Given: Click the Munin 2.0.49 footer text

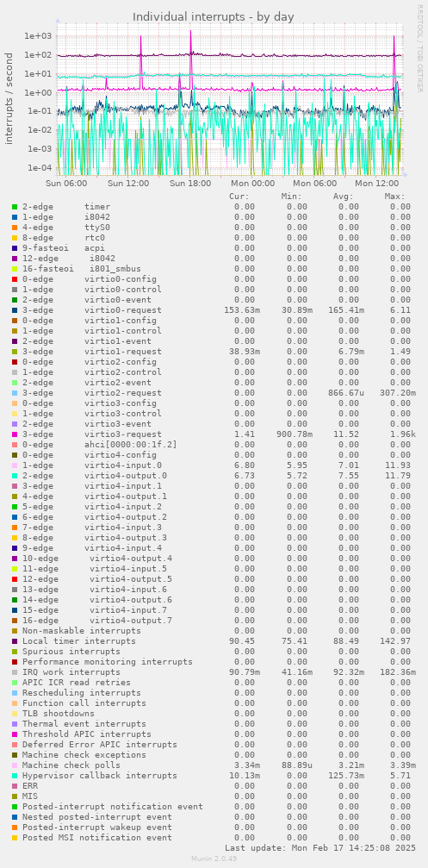Looking at the screenshot, I should coord(214,859).
